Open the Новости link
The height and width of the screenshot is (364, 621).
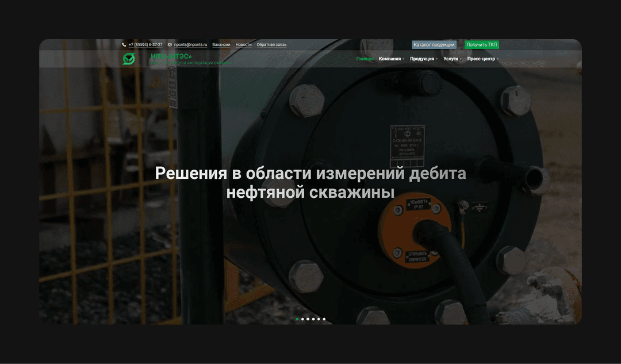[244, 45]
